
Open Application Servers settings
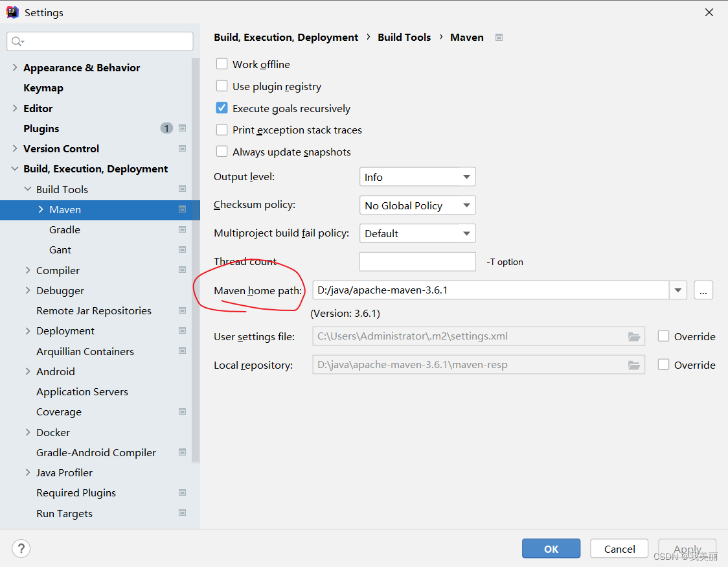tap(82, 392)
